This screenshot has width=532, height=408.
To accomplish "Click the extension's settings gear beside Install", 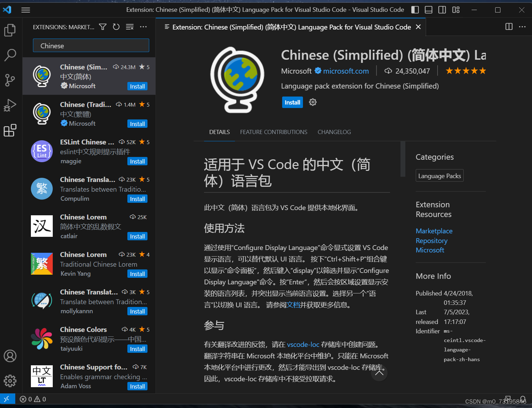I will pos(312,102).
